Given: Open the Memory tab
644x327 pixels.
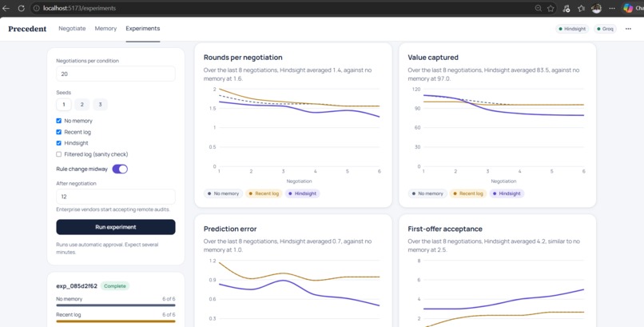Looking at the screenshot, I should (105, 28).
